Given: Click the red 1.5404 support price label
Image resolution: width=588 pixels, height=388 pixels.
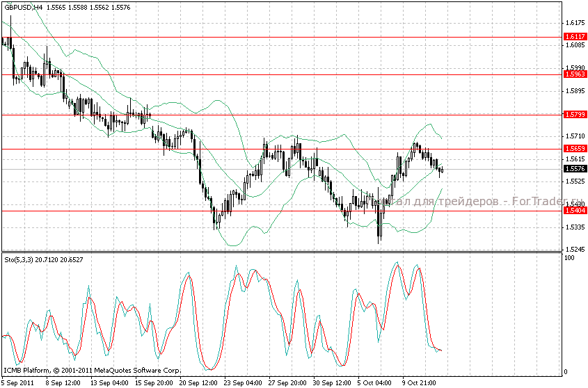Looking at the screenshot, I should [575, 210].
